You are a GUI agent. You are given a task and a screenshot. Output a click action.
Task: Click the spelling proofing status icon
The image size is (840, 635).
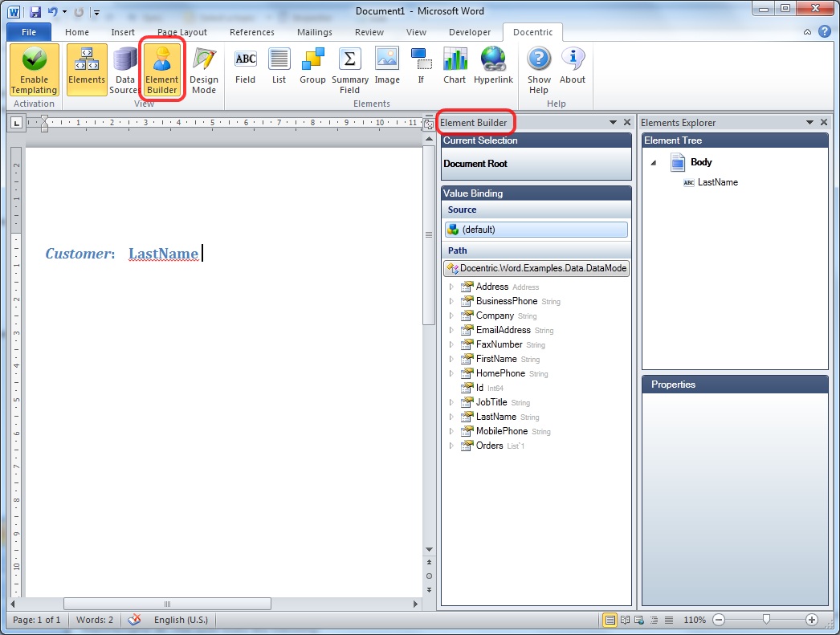coord(134,620)
